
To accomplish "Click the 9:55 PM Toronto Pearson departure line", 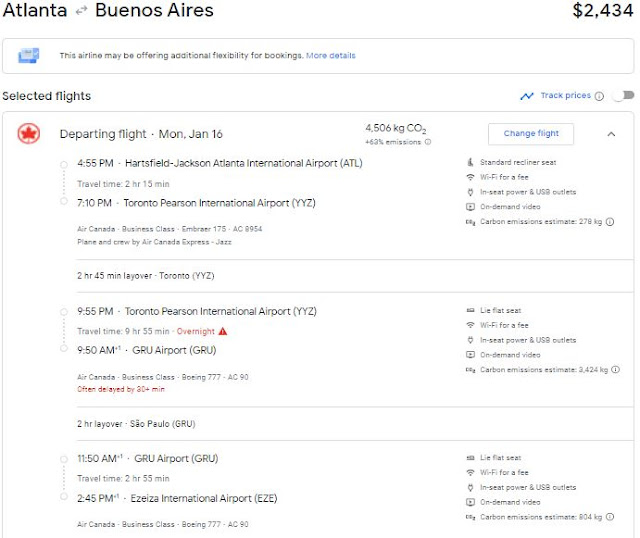I will (197, 311).
